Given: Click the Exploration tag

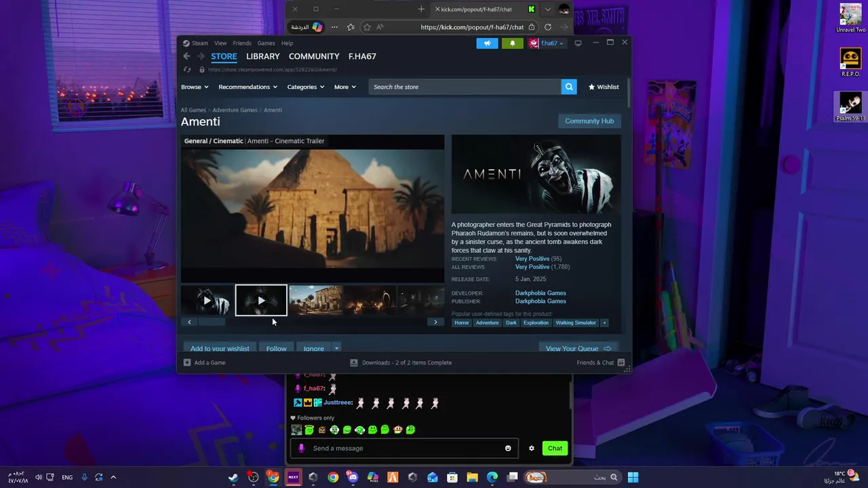Looking at the screenshot, I should [536, 323].
